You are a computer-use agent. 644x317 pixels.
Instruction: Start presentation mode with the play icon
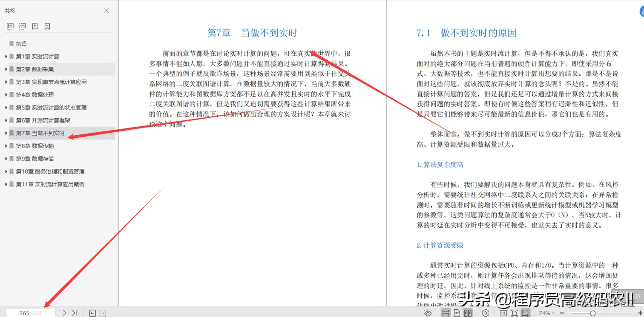[x=485, y=313]
